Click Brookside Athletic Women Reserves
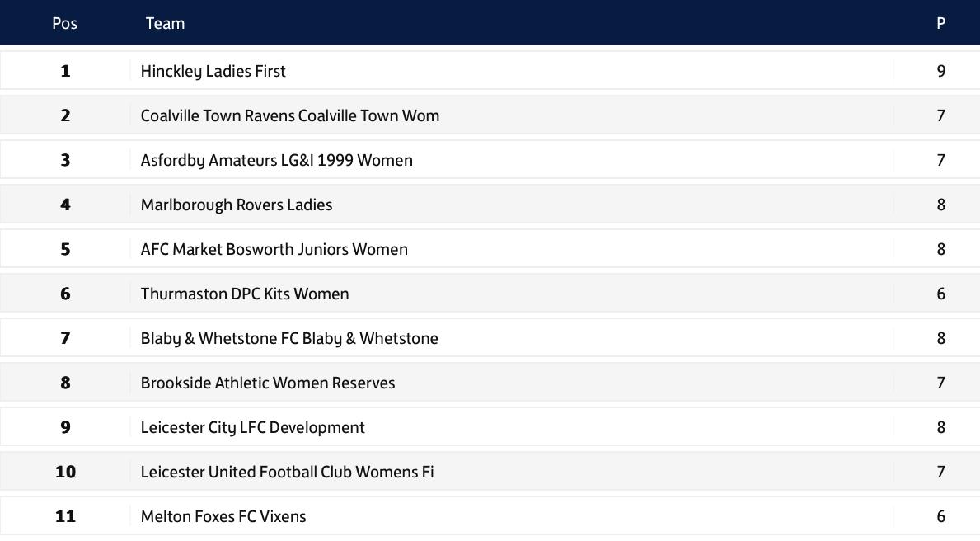 (x=267, y=383)
